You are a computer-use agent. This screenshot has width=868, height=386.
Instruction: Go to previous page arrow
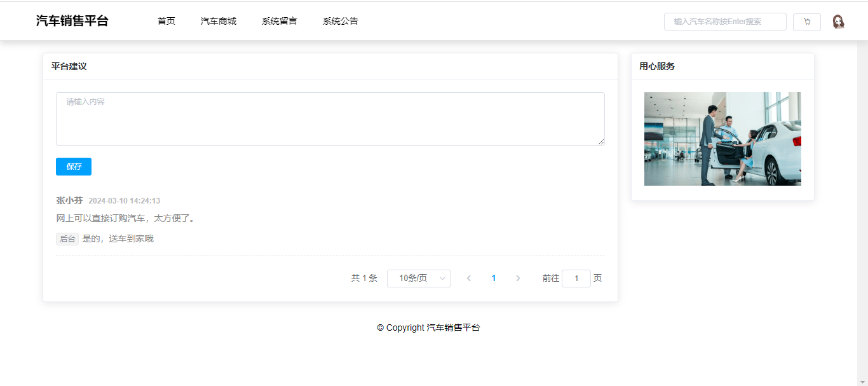coord(469,279)
